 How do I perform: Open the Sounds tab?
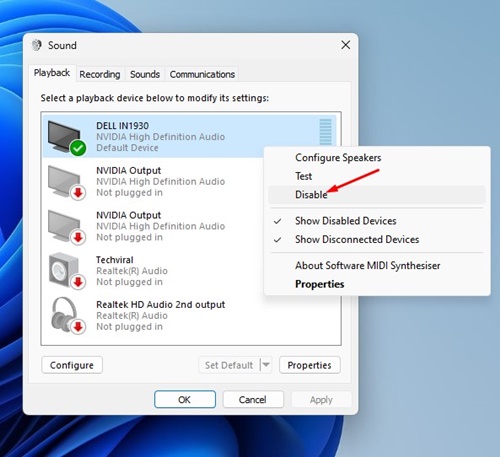coord(145,74)
